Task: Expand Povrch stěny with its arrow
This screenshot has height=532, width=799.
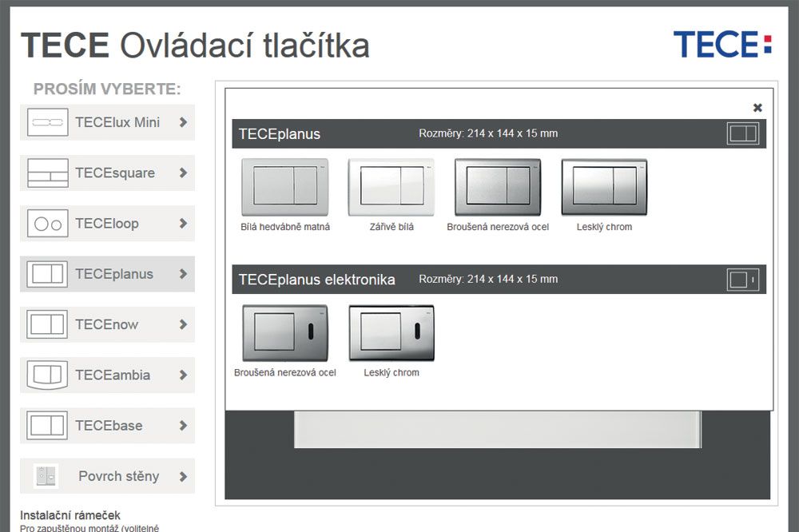Action: click(183, 476)
